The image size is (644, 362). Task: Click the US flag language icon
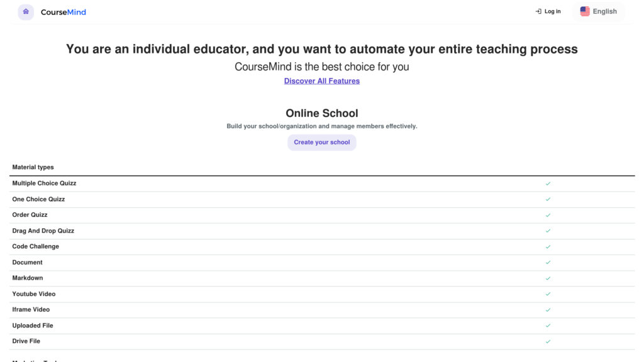click(x=585, y=11)
